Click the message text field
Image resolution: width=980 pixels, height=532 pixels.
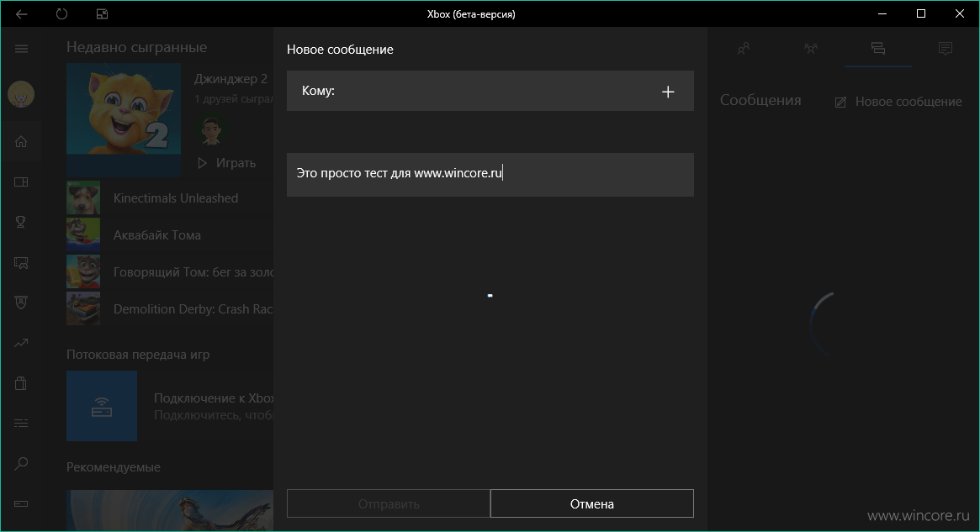(490, 174)
